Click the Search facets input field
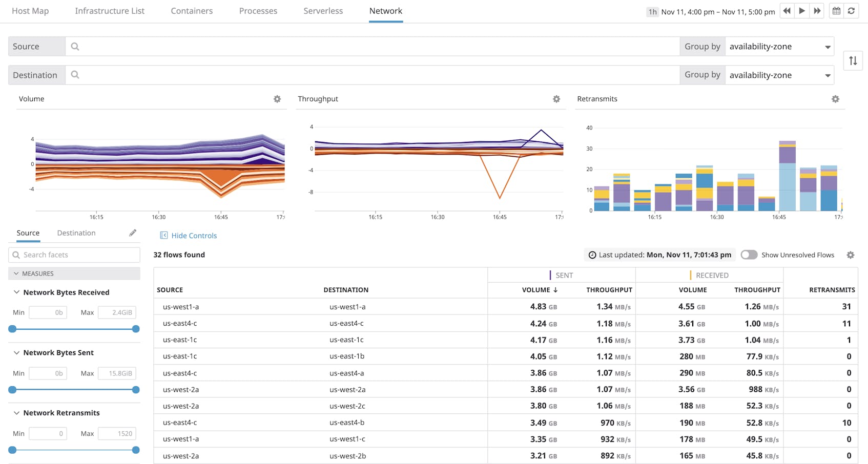Screen dimensions: 868x464 (x=74, y=255)
